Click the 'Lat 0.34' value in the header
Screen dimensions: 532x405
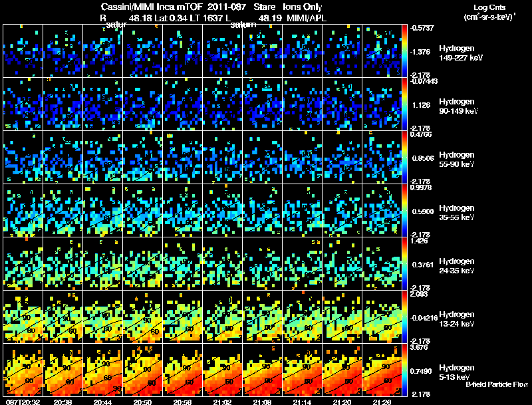pyautogui.click(x=171, y=18)
